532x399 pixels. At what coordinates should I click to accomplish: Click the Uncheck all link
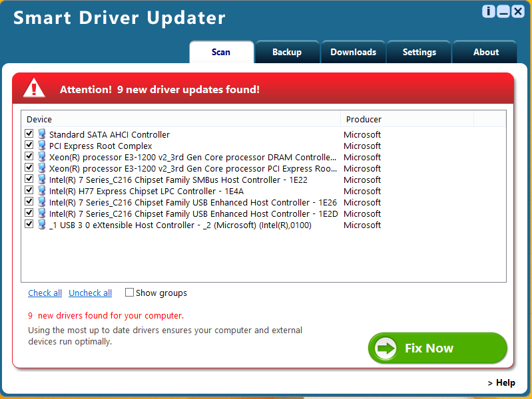[91, 293]
